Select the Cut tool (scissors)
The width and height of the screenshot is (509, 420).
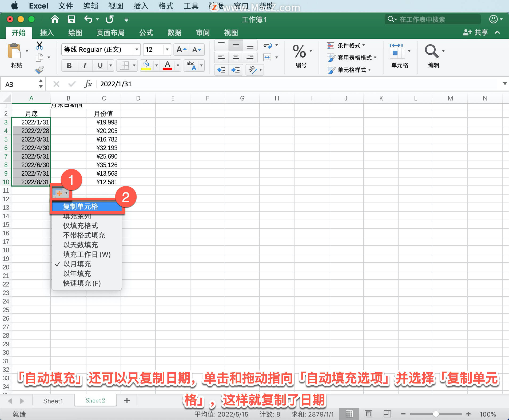click(x=39, y=45)
